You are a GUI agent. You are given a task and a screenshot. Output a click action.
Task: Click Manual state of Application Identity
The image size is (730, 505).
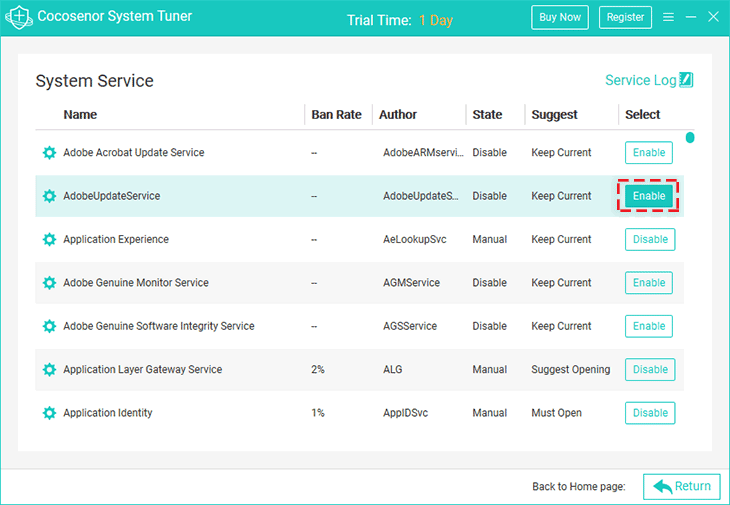click(489, 413)
